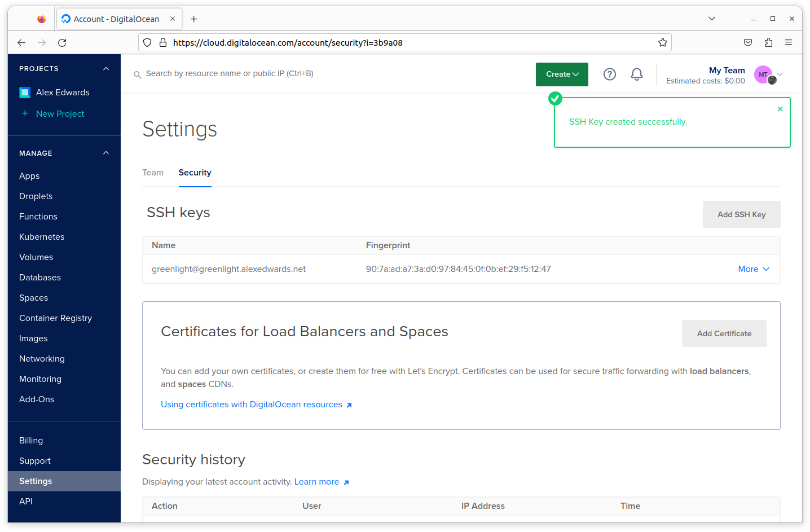Dismiss the SSH key success notification
The height and width of the screenshot is (532, 810).
[x=780, y=109]
